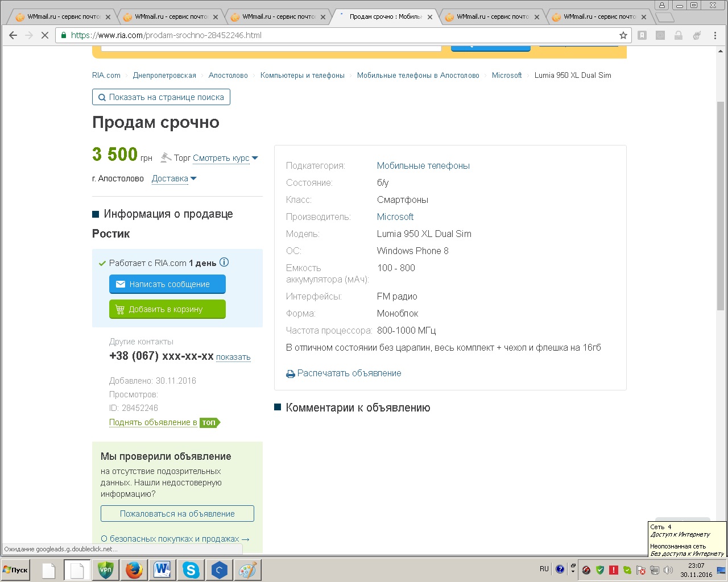Close the 'Продам срочно' tab
This screenshot has height=582, width=728.
430,17
